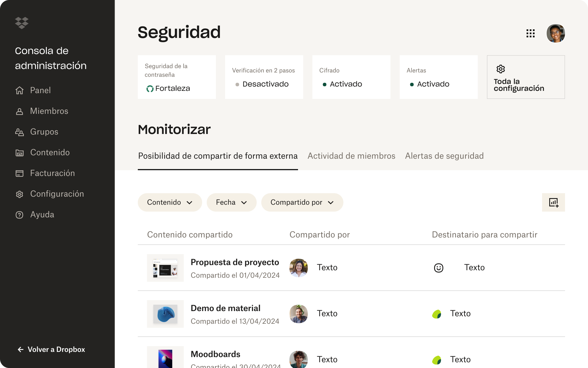588x368 pixels.
Task: Open the app grid launcher icon
Action: [x=531, y=33]
